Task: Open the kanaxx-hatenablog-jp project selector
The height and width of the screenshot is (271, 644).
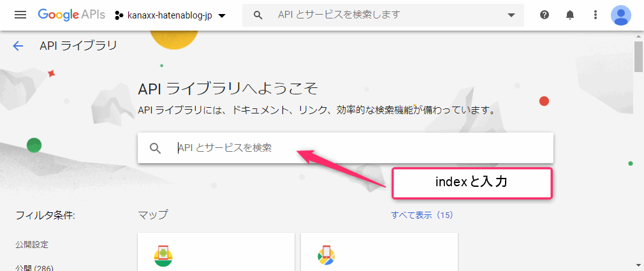Action: coord(170,16)
